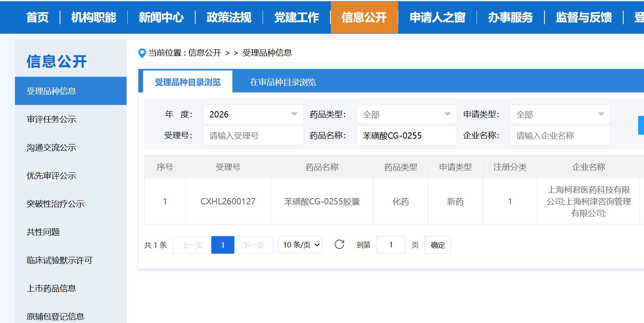
Task: Select 突破性治疗公示 in the sidebar
Action: (55, 204)
